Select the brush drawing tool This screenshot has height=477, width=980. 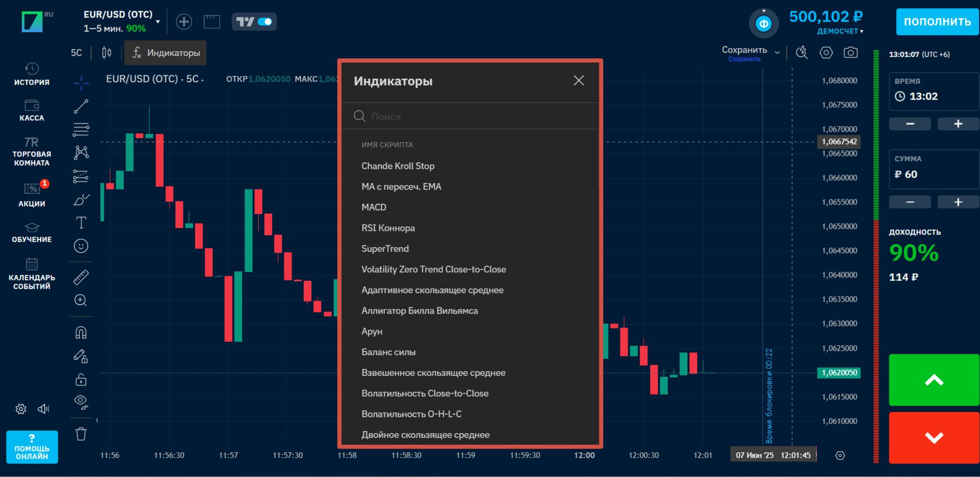click(x=81, y=199)
